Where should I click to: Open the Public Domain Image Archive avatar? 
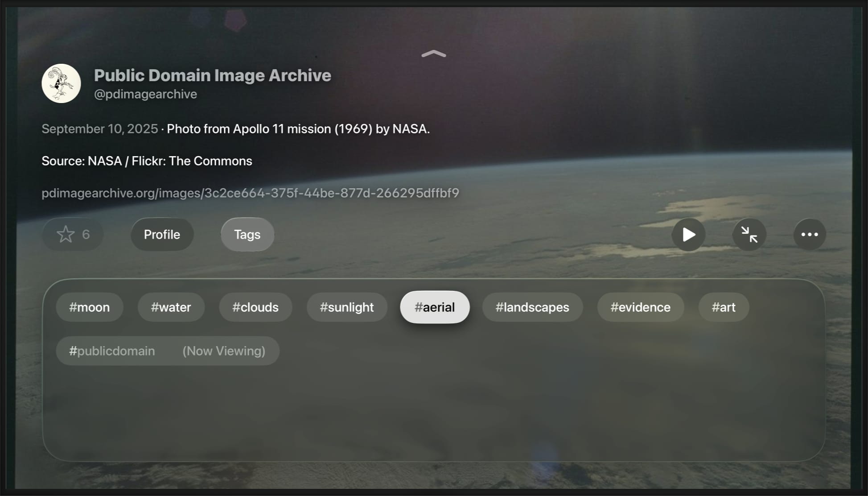(x=61, y=83)
